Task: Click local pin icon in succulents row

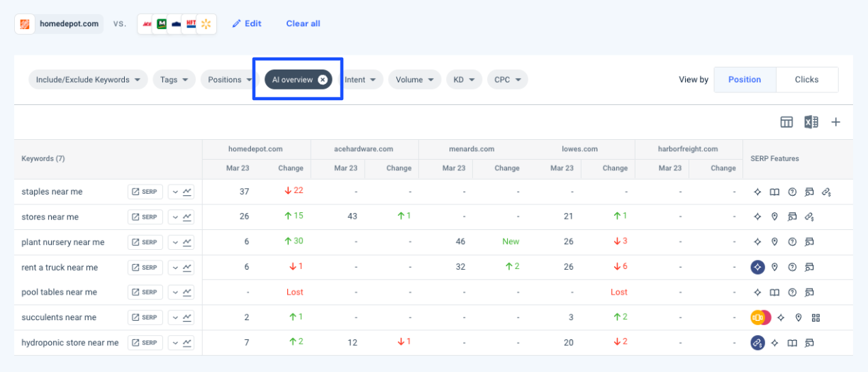Action: pyautogui.click(x=799, y=318)
